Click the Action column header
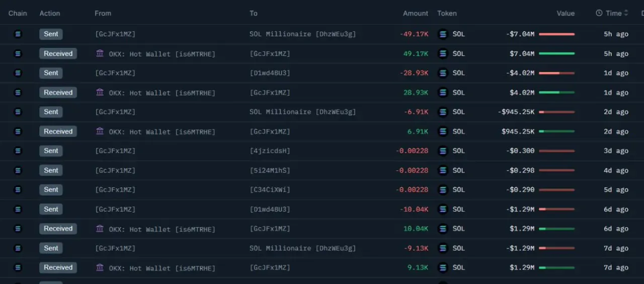Viewport: 644px width, 284px height. click(50, 13)
